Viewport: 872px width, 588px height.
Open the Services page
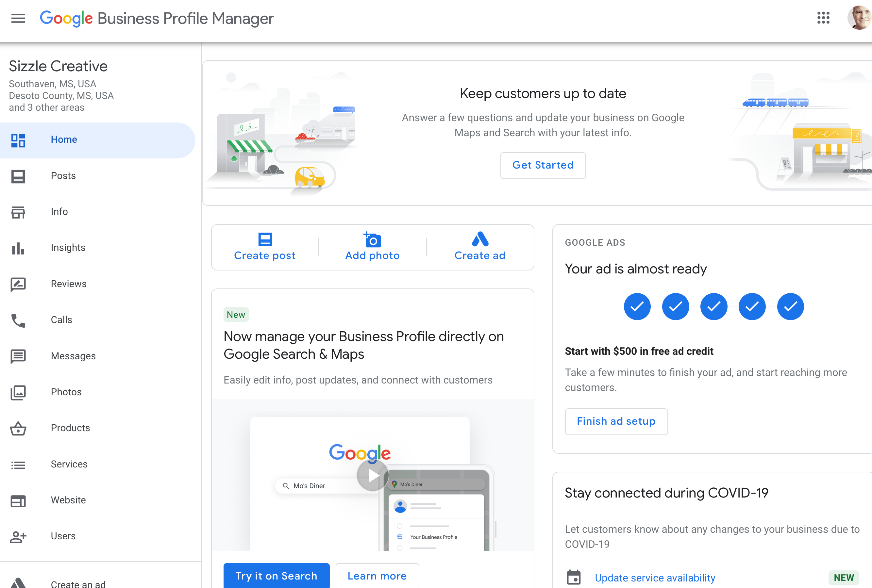click(97, 465)
